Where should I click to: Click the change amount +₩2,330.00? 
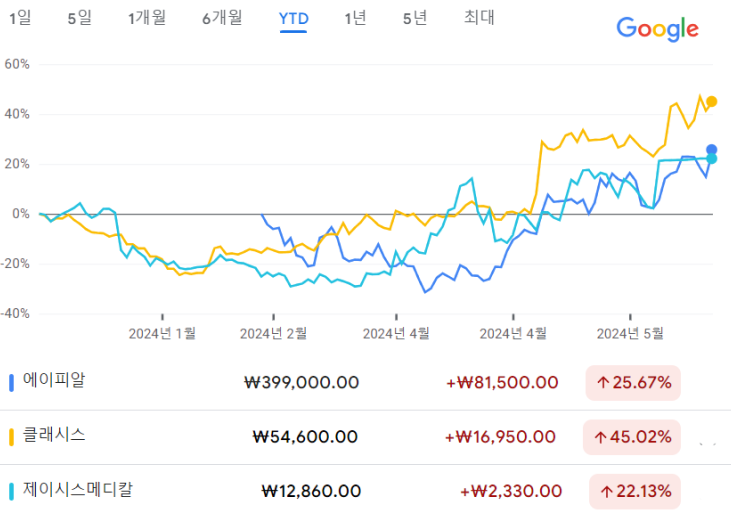click(511, 491)
